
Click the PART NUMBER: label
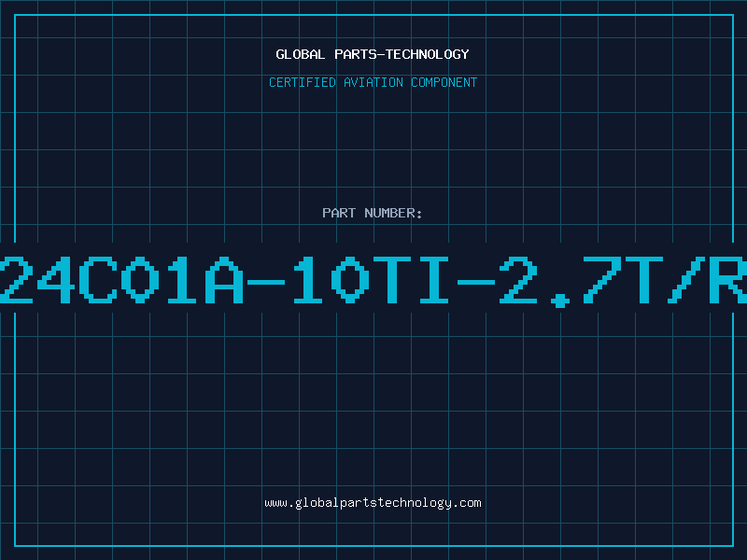tap(373, 213)
